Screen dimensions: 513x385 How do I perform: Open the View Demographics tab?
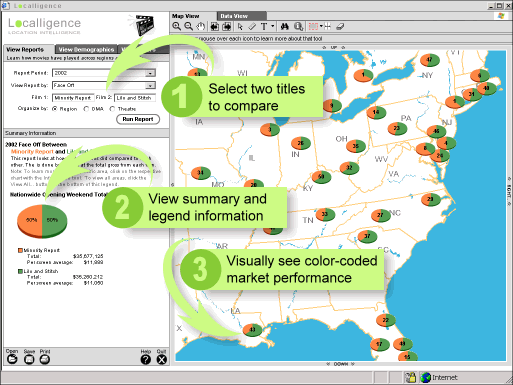(x=86, y=49)
